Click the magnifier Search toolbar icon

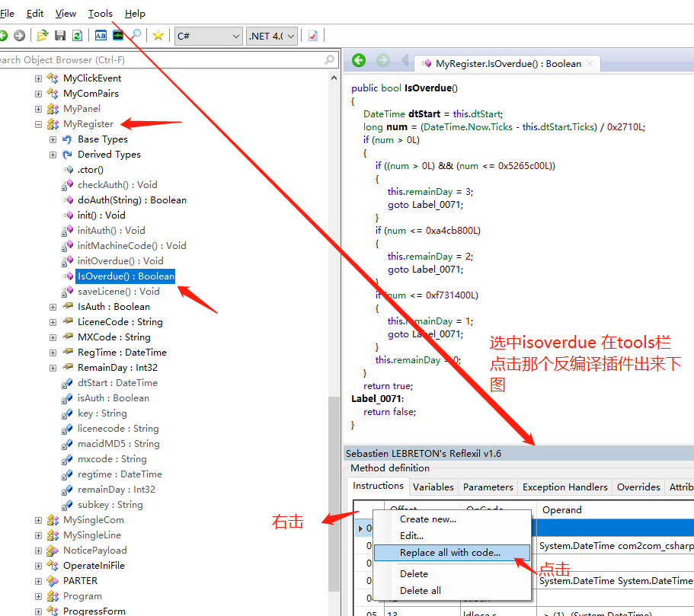[x=136, y=35]
